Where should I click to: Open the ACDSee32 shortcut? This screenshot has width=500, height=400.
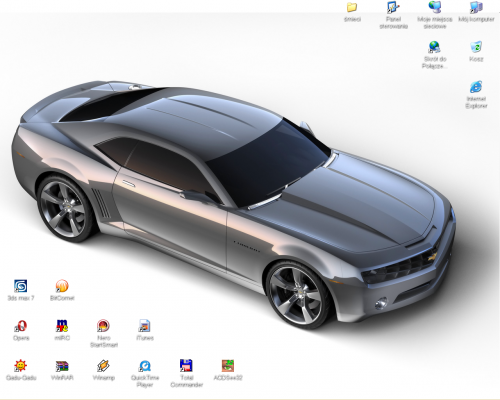click(x=228, y=366)
